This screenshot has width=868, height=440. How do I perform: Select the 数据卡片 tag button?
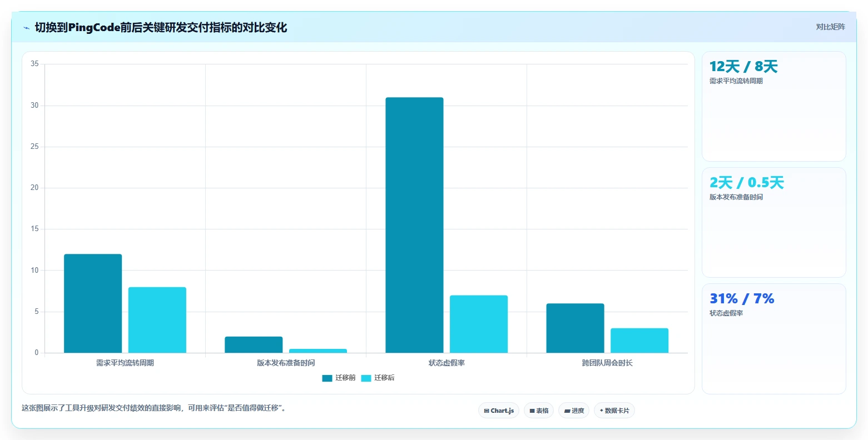[x=614, y=411]
